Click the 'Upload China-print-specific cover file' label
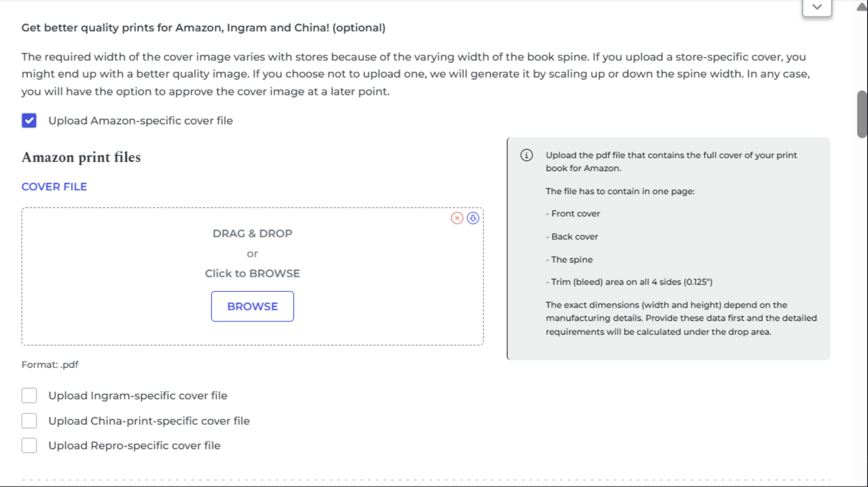868x487 pixels. [x=149, y=421]
